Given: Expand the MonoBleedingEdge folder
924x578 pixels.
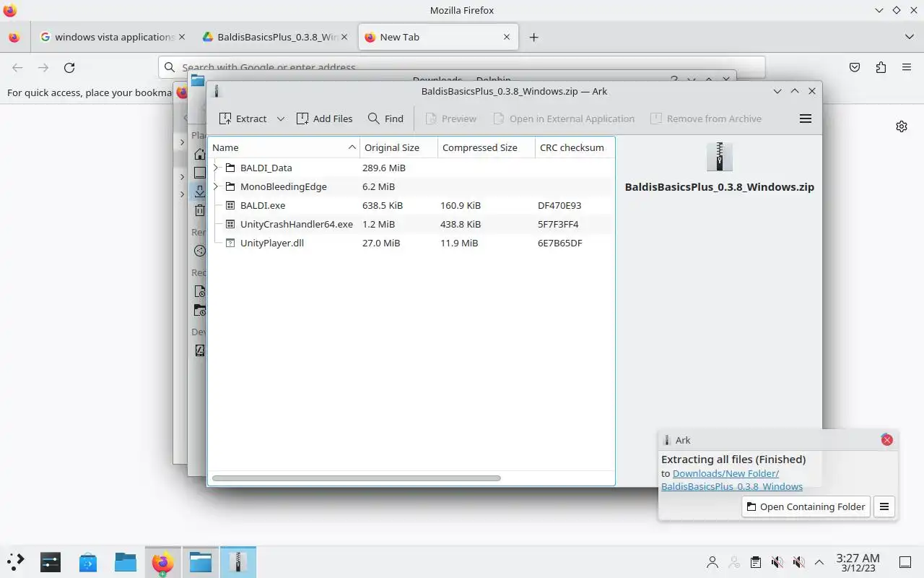Looking at the screenshot, I should tap(216, 186).
